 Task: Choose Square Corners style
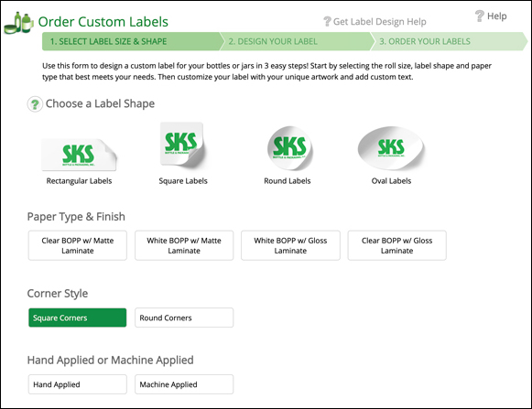pyautogui.click(x=78, y=318)
